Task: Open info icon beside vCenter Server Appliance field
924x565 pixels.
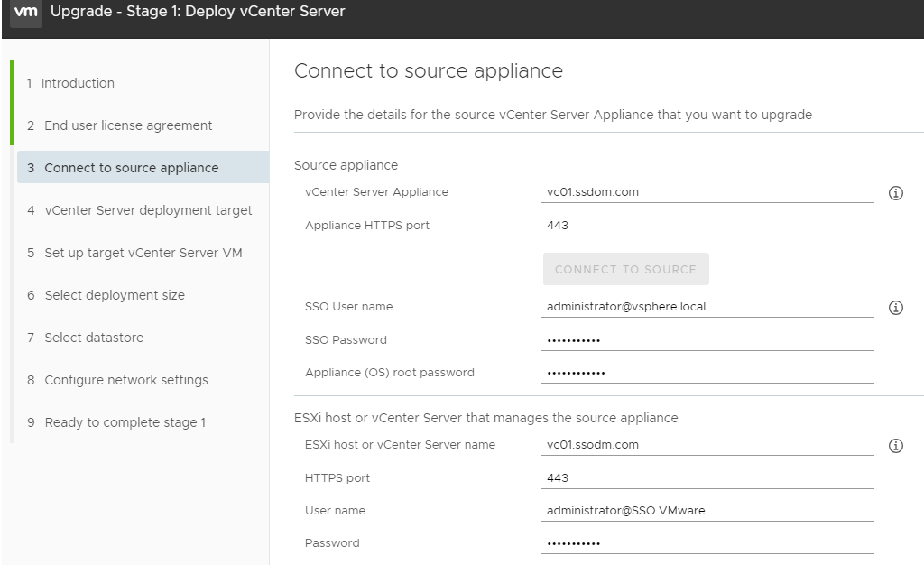Action: tap(896, 192)
